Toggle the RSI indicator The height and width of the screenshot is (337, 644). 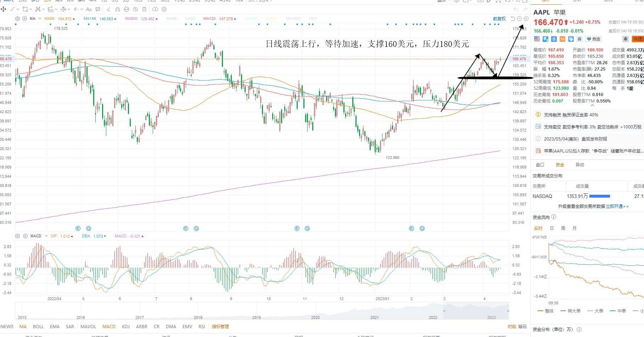(202, 326)
